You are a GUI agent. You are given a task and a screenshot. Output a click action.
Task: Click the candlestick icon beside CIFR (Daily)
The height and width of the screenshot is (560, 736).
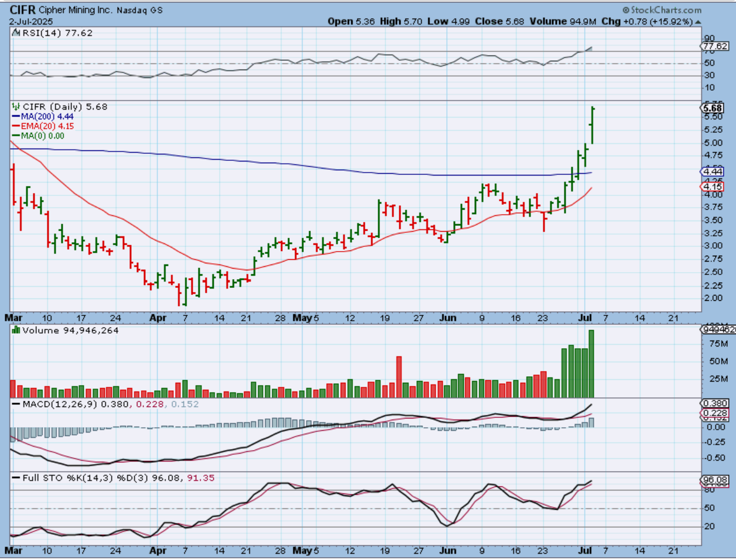(16, 107)
